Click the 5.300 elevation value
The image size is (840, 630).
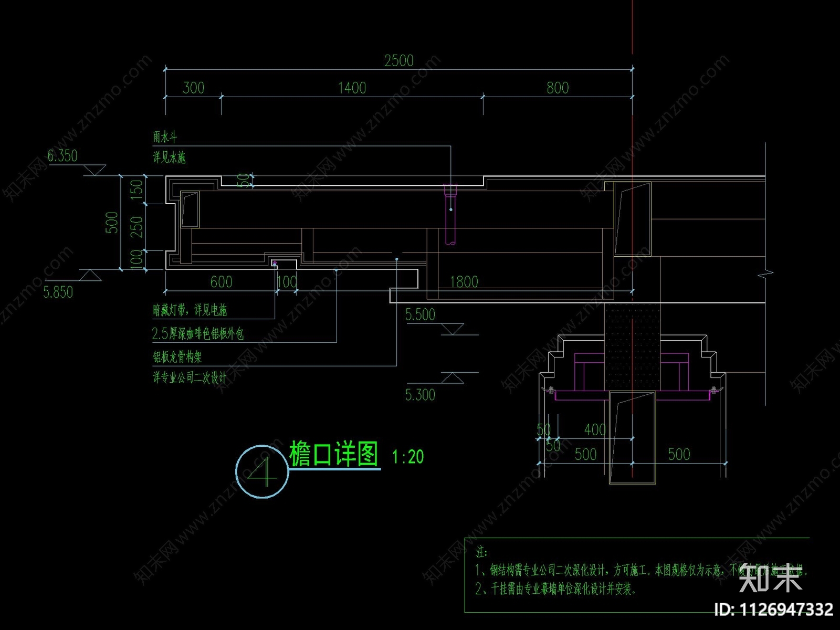coord(420,395)
